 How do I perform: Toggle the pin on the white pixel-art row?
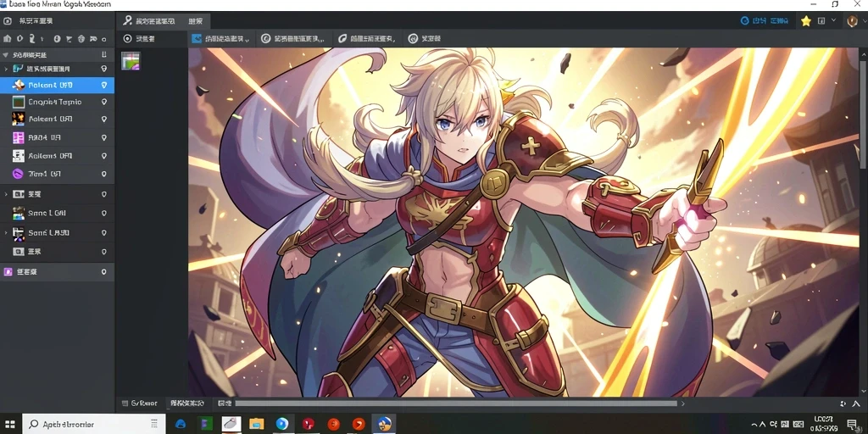pyautogui.click(x=103, y=156)
